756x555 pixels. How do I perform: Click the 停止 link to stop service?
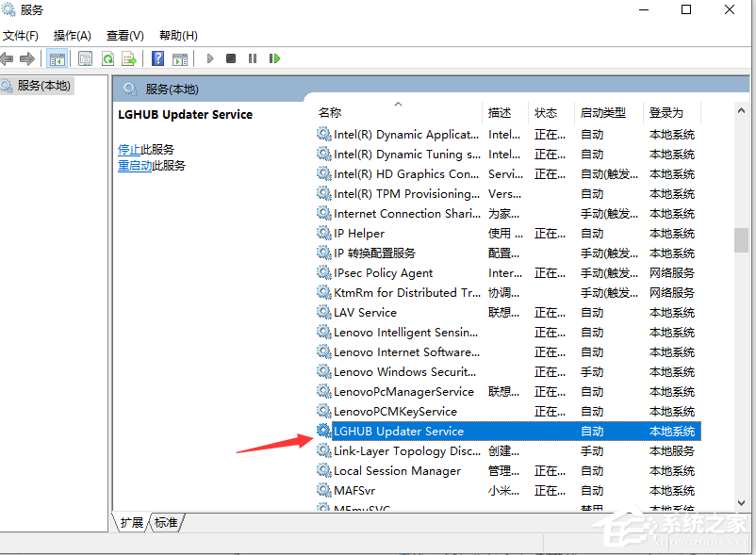[129, 149]
